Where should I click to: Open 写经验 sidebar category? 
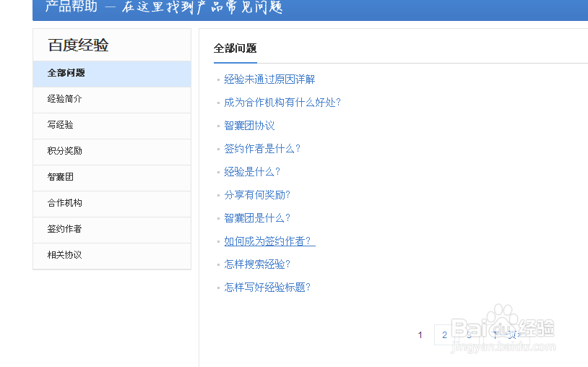[x=112, y=126]
